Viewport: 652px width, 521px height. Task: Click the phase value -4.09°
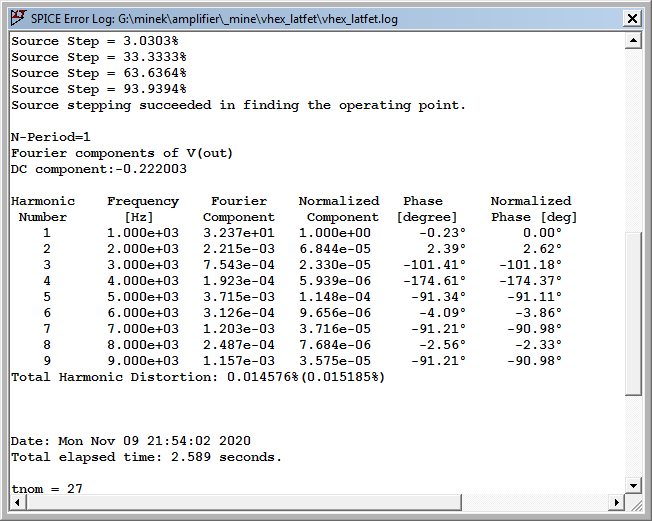[442, 313]
